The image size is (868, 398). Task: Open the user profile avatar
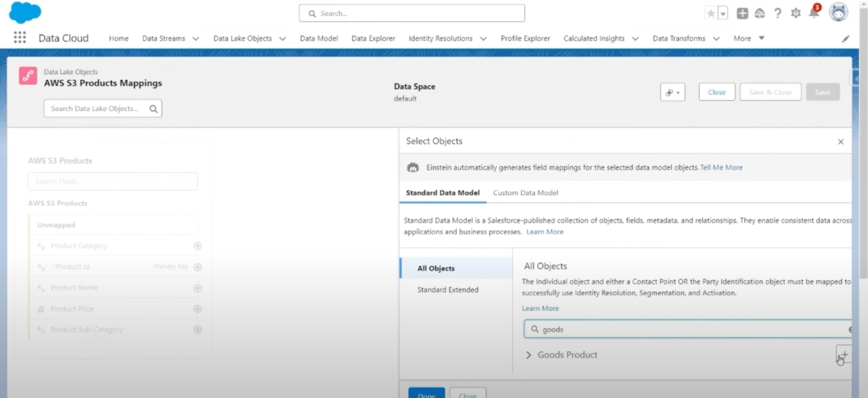click(838, 12)
